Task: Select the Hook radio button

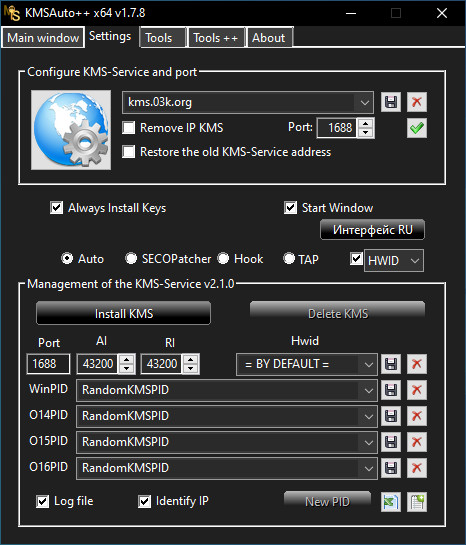Action: pyautogui.click(x=223, y=259)
